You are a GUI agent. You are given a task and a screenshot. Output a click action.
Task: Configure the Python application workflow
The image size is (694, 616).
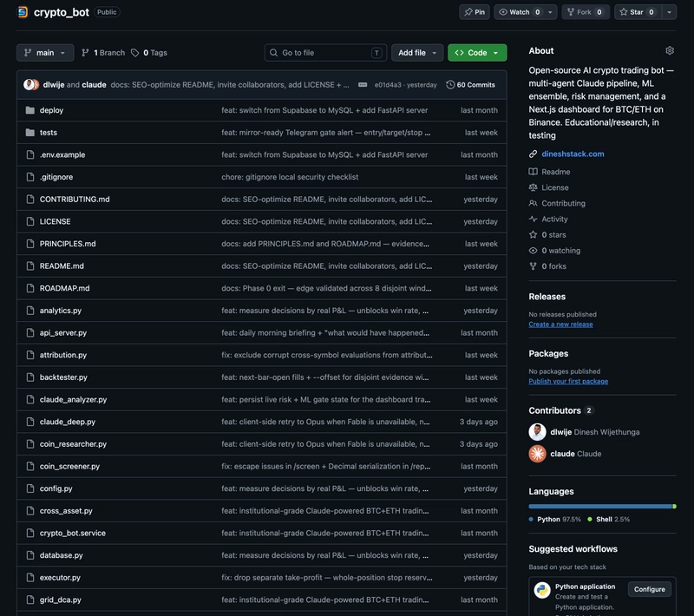pos(649,589)
